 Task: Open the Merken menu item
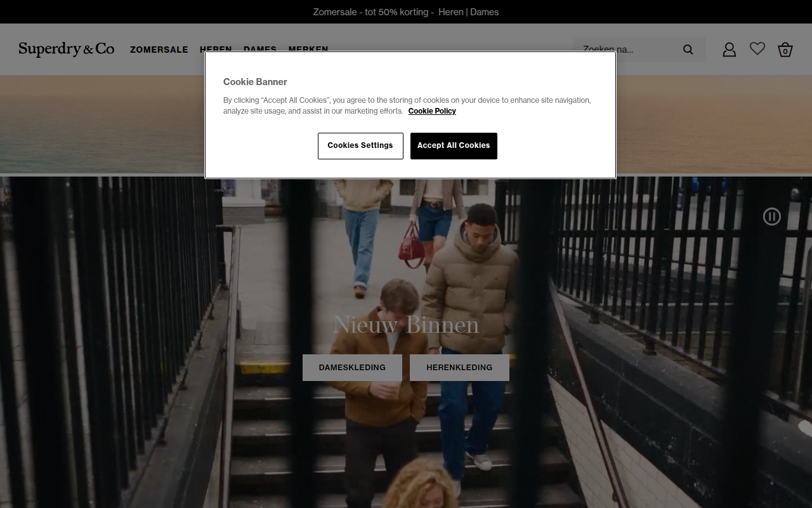pos(308,49)
